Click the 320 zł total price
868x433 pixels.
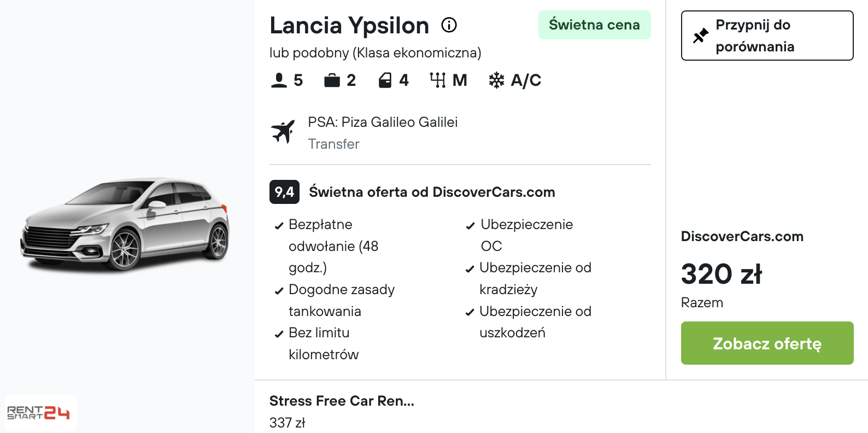pyautogui.click(x=721, y=274)
